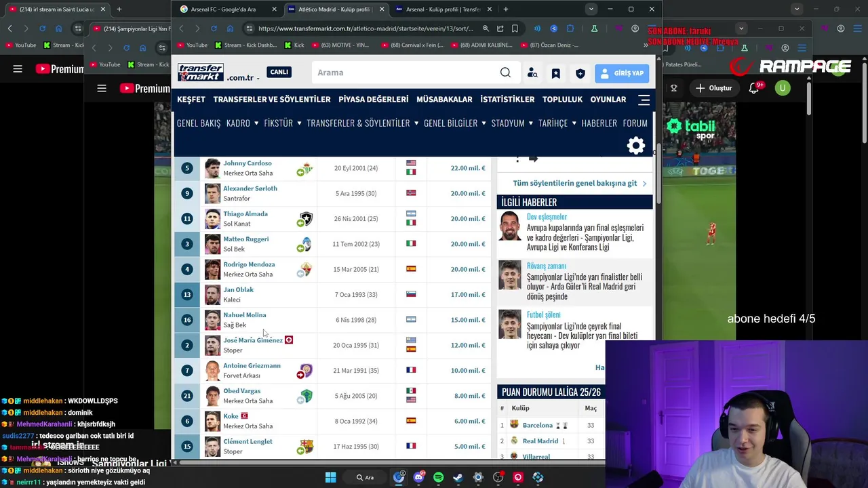Reload the Atlético Madrid page
The image size is (868, 488).
(214, 28)
